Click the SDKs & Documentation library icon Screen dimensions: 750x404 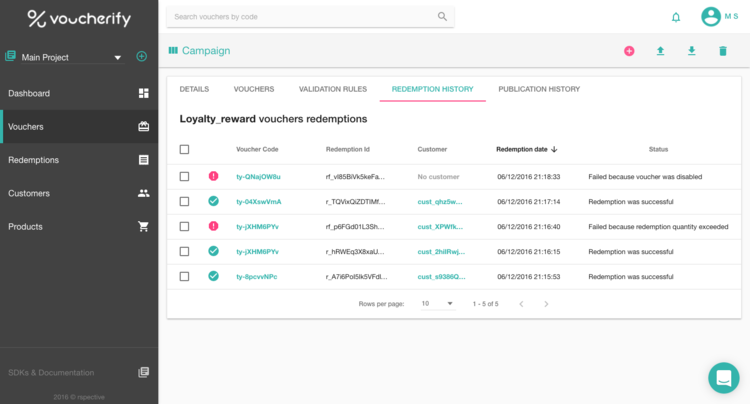(x=143, y=372)
